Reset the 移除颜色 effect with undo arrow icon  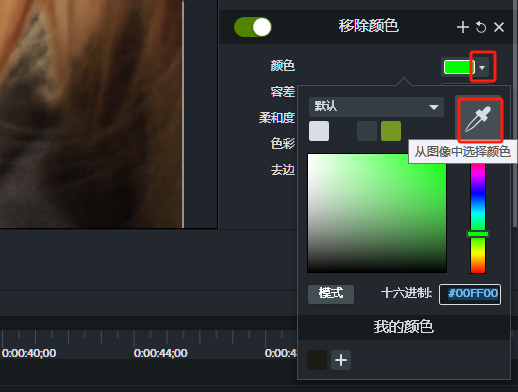[481, 27]
